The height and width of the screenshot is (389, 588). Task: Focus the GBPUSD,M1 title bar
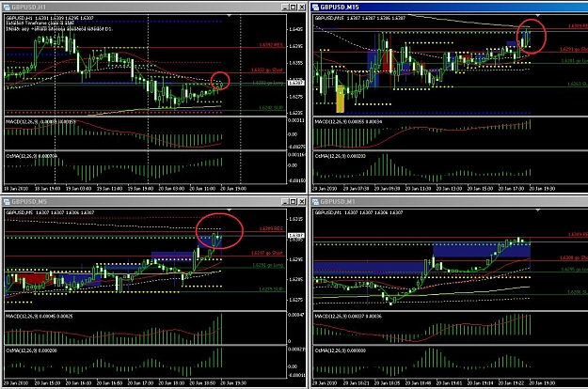pos(450,201)
